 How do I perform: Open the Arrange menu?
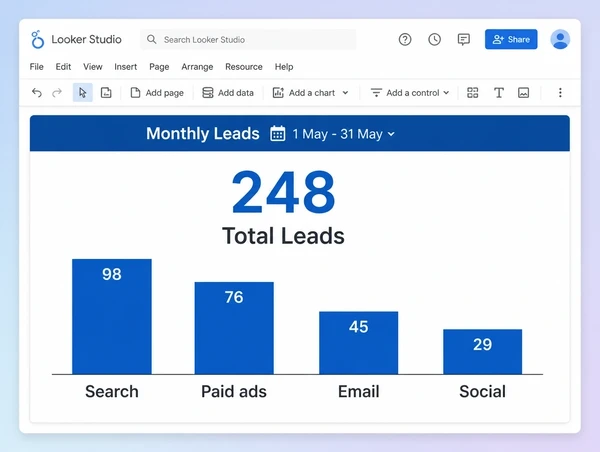[197, 67]
